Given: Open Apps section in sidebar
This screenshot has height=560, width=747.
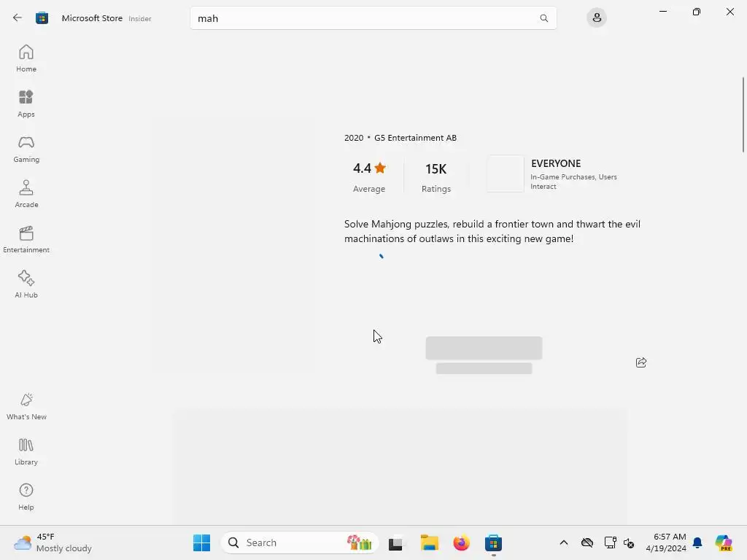Looking at the screenshot, I should (26, 104).
